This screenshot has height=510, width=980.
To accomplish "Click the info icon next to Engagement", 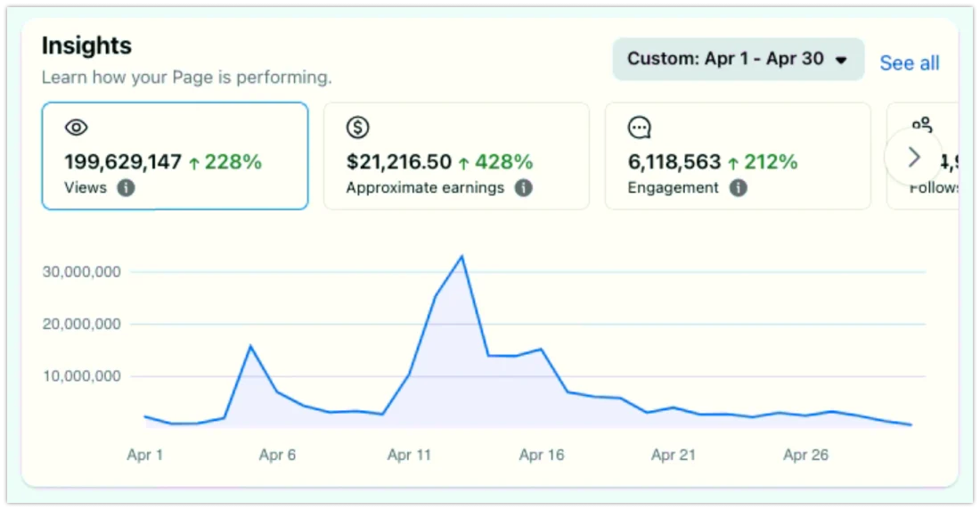I will click(739, 188).
